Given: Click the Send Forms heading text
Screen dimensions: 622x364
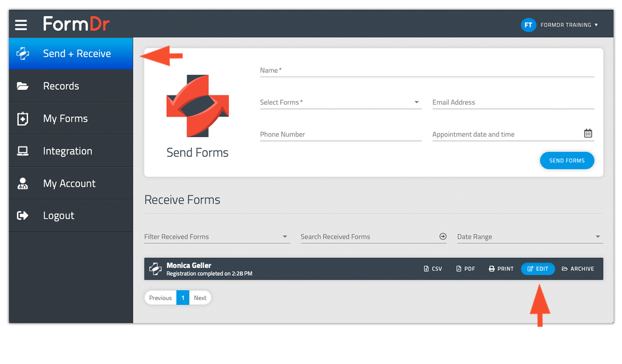Looking at the screenshot, I should click(197, 153).
